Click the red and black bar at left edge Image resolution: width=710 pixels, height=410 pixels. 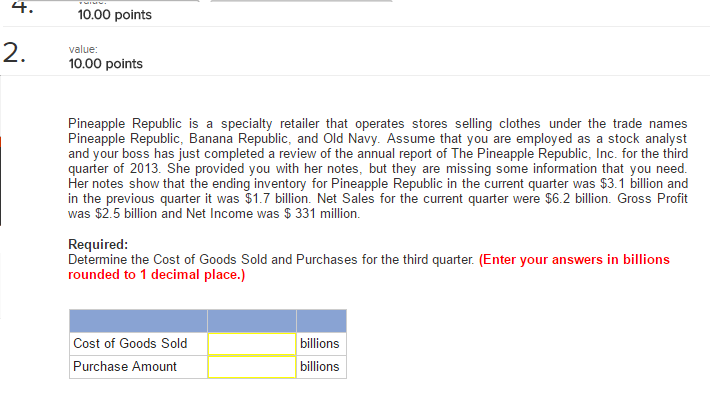[x=0, y=181]
